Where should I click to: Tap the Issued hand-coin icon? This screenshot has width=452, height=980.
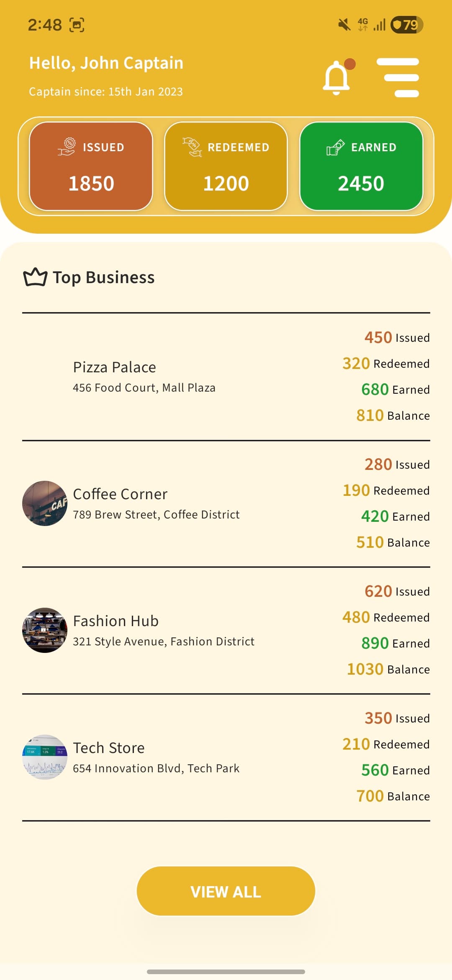(67, 147)
